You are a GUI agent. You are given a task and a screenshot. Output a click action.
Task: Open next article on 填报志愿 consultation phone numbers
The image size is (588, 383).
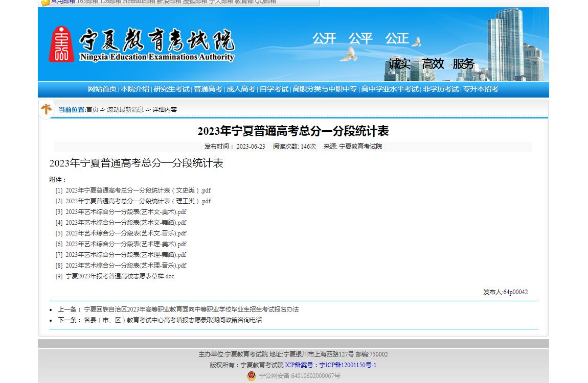tap(173, 320)
